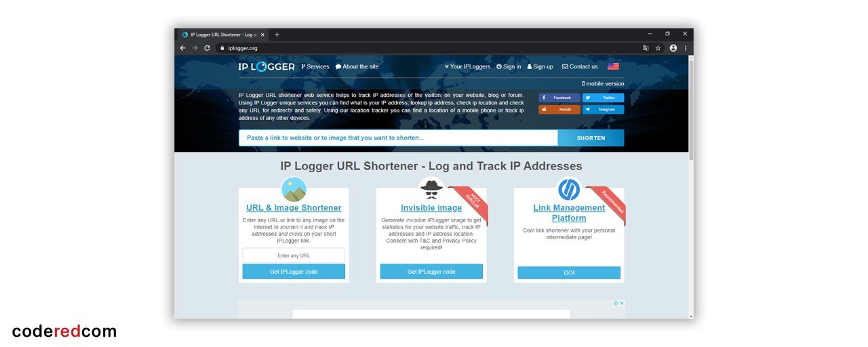Screen dimensions: 868x347
Task: Click the Invisible image hat-and-mustache icon
Action: click(x=431, y=187)
